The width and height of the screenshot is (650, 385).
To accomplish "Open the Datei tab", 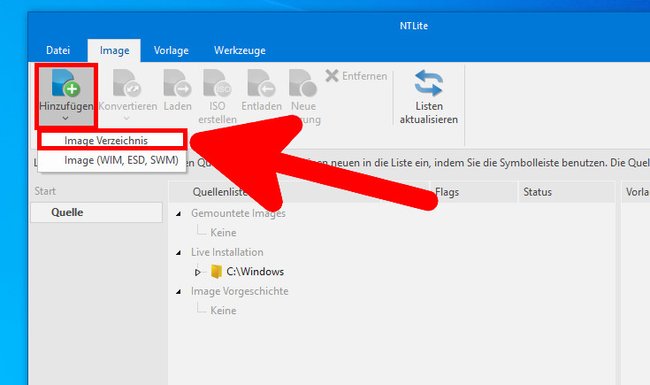I will pyautogui.click(x=58, y=51).
